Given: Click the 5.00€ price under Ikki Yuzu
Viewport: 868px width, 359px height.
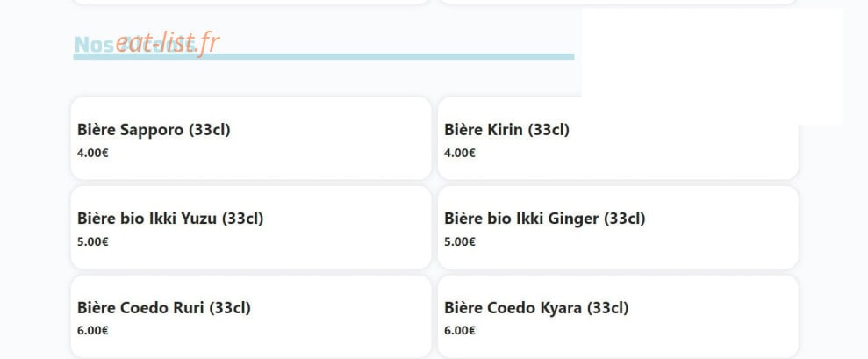Looking at the screenshot, I should pos(92,241).
